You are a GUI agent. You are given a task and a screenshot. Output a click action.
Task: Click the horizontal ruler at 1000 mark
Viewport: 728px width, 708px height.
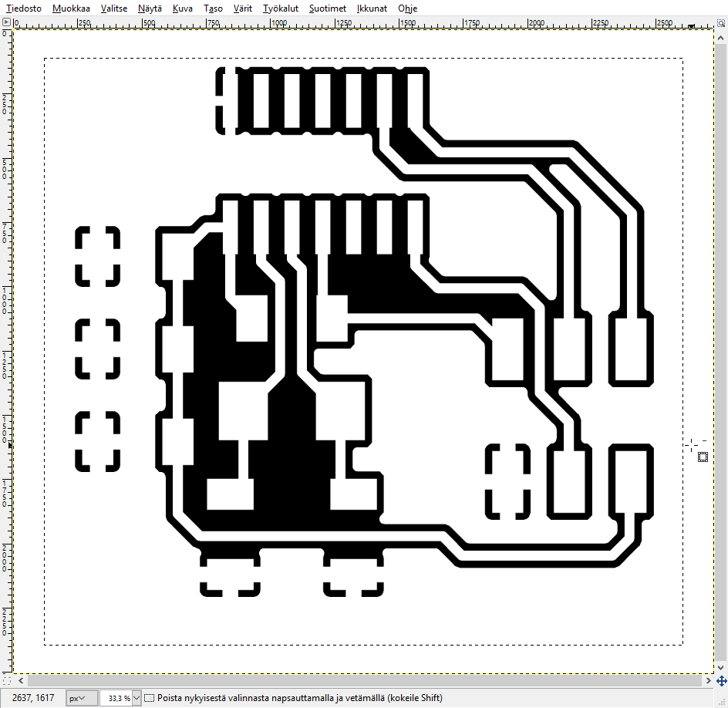(x=278, y=22)
